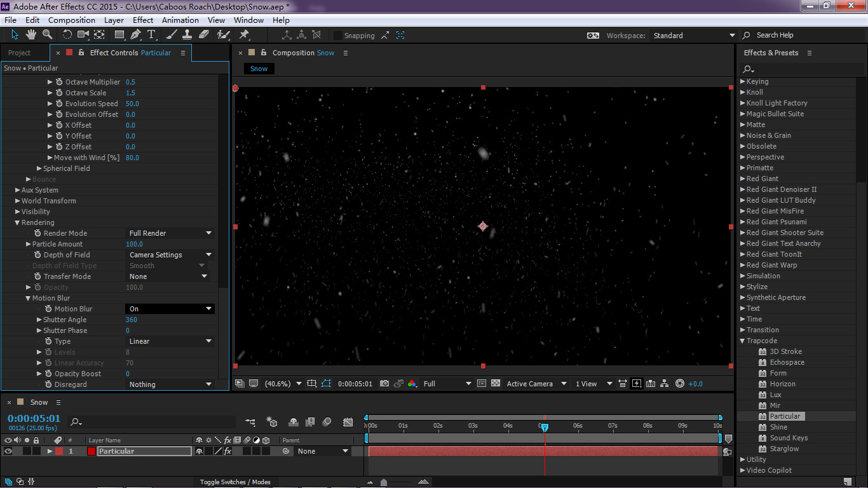Select the Puppet Pin tool
This screenshot has width=868, height=488.
[x=244, y=34]
